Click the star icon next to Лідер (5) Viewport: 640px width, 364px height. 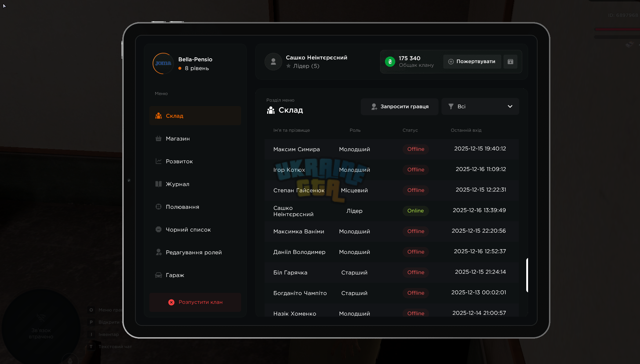288,66
